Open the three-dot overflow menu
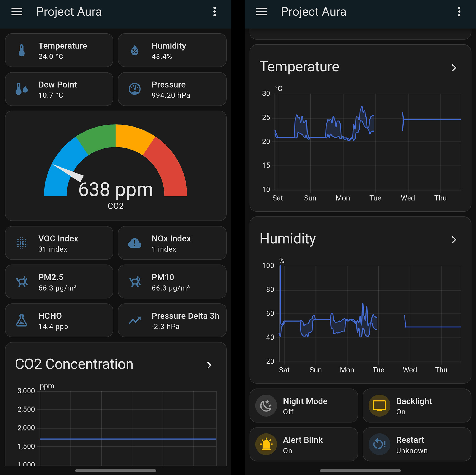The image size is (476, 475). pos(215,12)
